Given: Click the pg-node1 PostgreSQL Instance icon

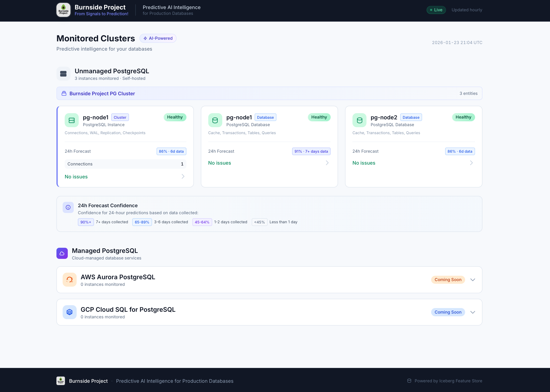Looking at the screenshot, I should point(71,120).
